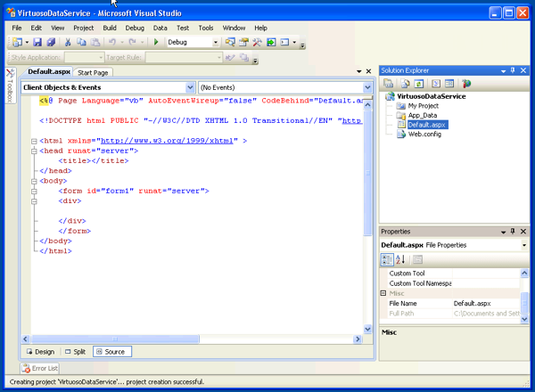This screenshot has width=535, height=392.
Task: Click the Start Debugging green play icon
Action: pos(157,42)
